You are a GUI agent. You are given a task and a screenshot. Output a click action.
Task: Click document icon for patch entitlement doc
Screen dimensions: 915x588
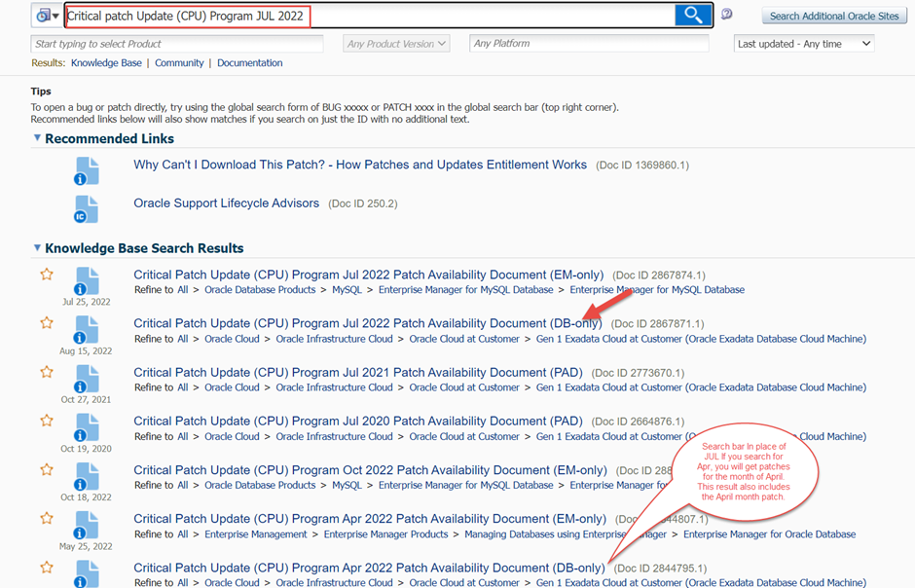pos(87,171)
